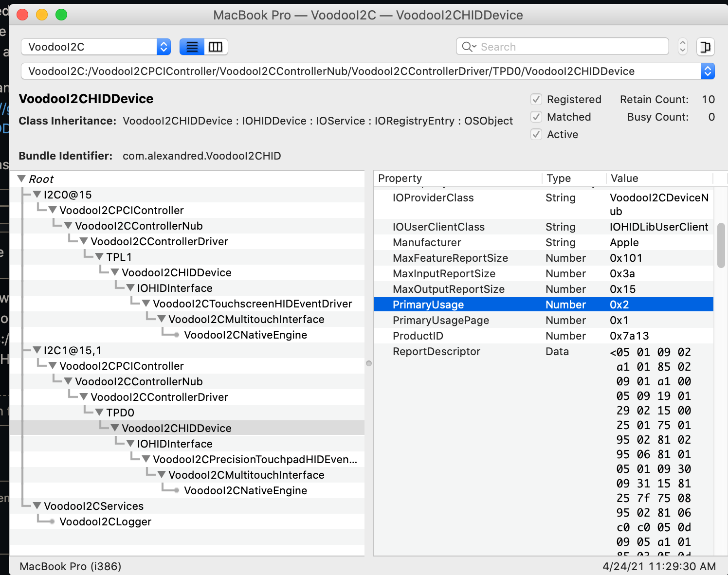Toggle the inspector sidebar icon
Image resolution: width=728 pixels, height=575 pixels.
click(705, 47)
